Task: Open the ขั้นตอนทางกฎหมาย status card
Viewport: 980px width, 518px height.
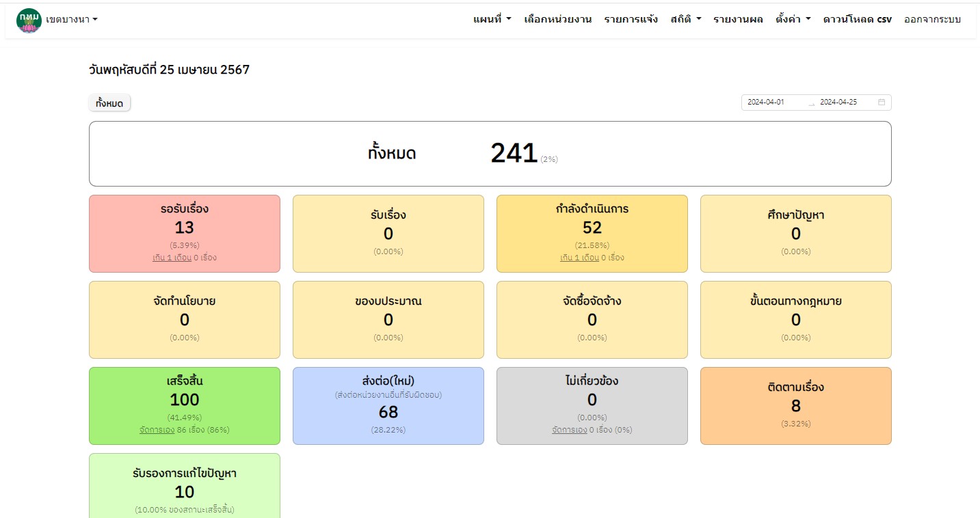Action: [796, 320]
